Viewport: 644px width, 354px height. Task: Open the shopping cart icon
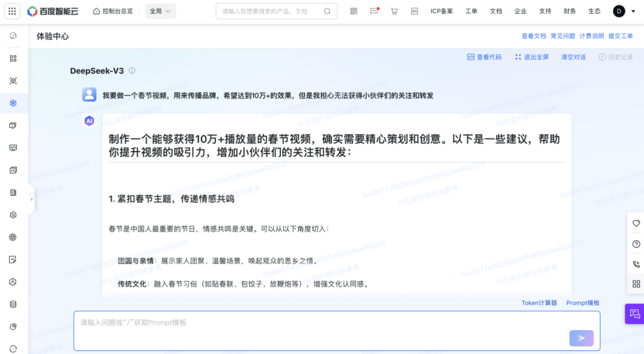click(x=394, y=11)
